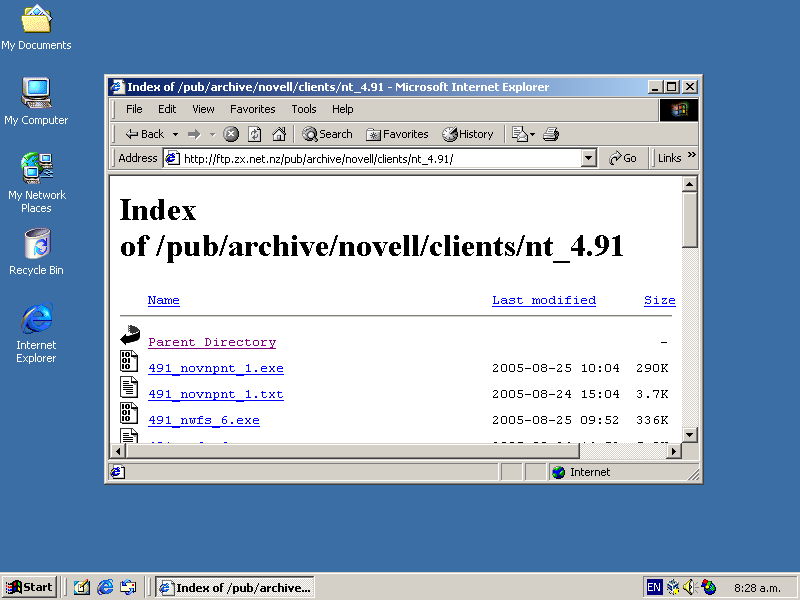Click the Back toolbar button
The image size is (800, 600).
(x=145, y=134)
